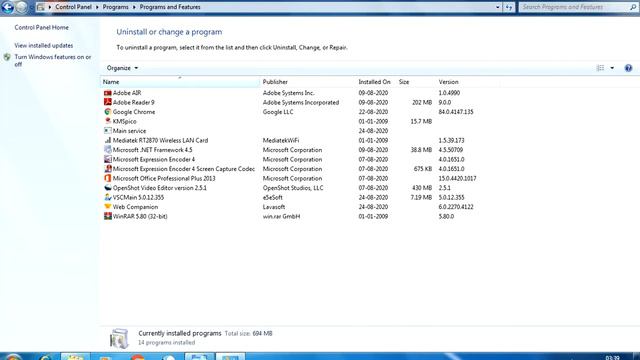The image size is (640, 360).
Task: Sort by the Version column header
Action: (468, 82)
